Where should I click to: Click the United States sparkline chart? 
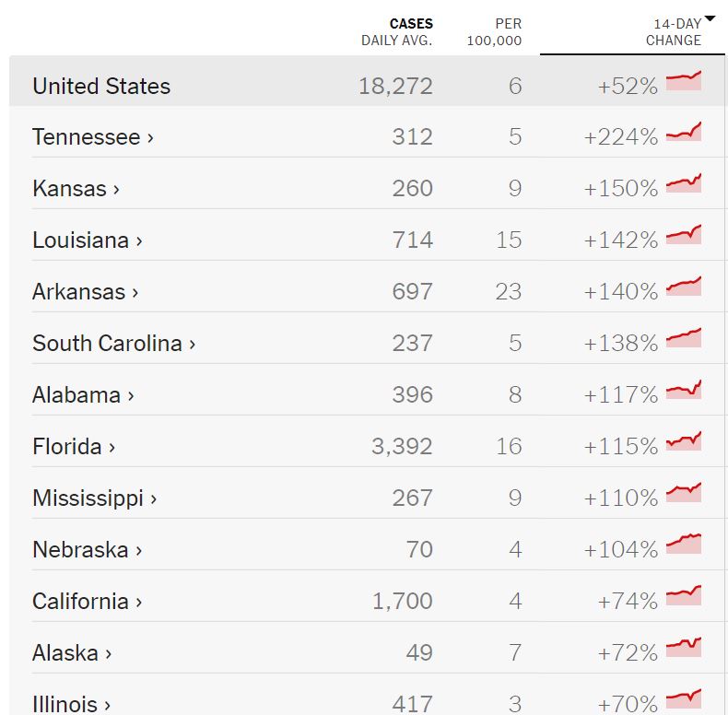(684, 81)
